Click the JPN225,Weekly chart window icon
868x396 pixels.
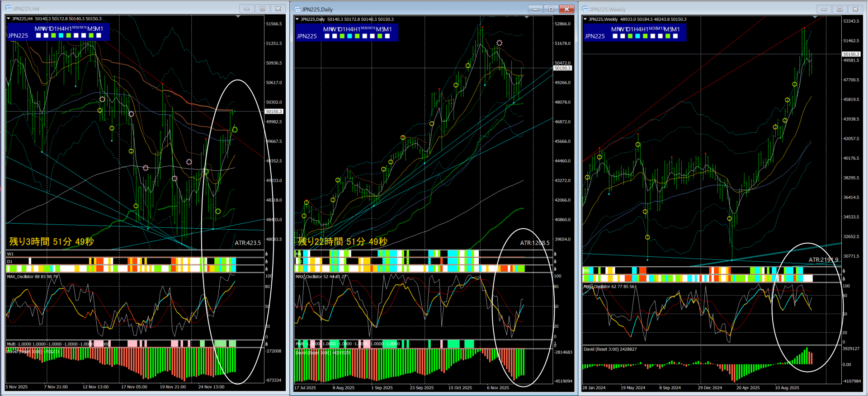pyautogui.click(x=585, y=9)
